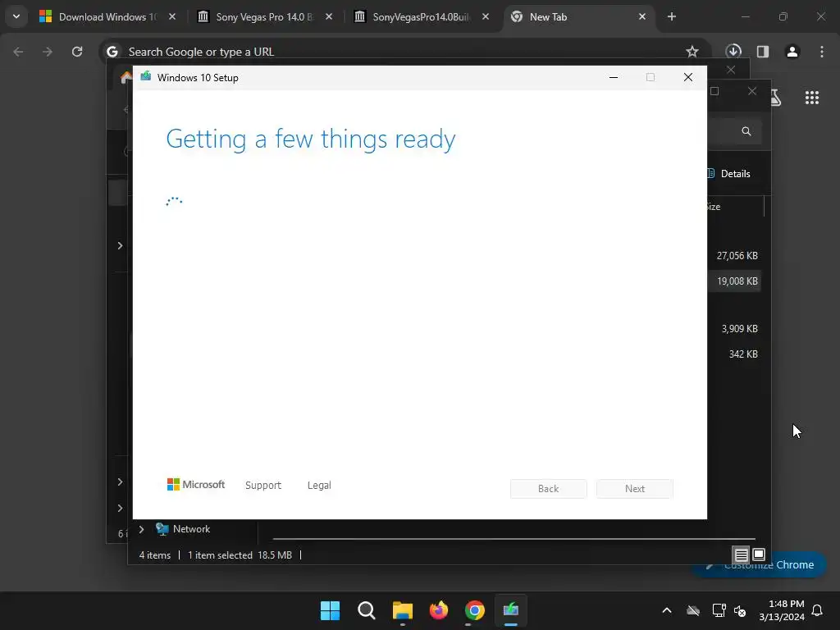Click the OneDrive cloud tray icon

[x=693, y=610]
